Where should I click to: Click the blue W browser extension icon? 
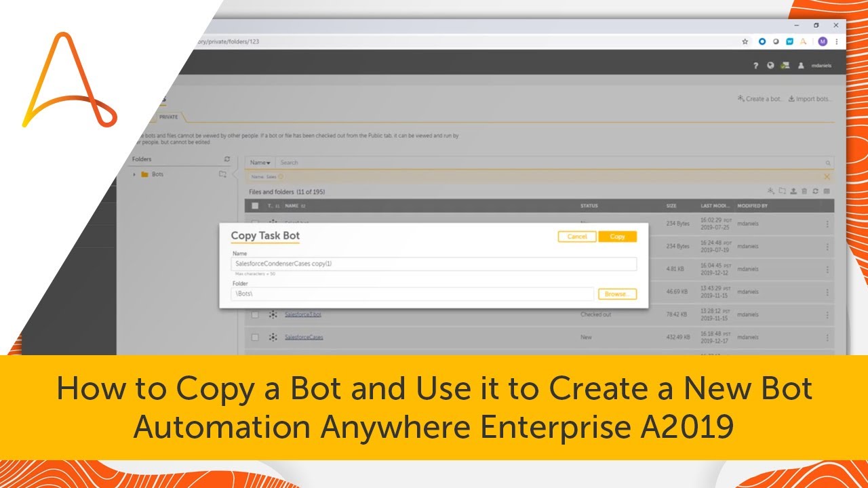click(x=790, y=41)
